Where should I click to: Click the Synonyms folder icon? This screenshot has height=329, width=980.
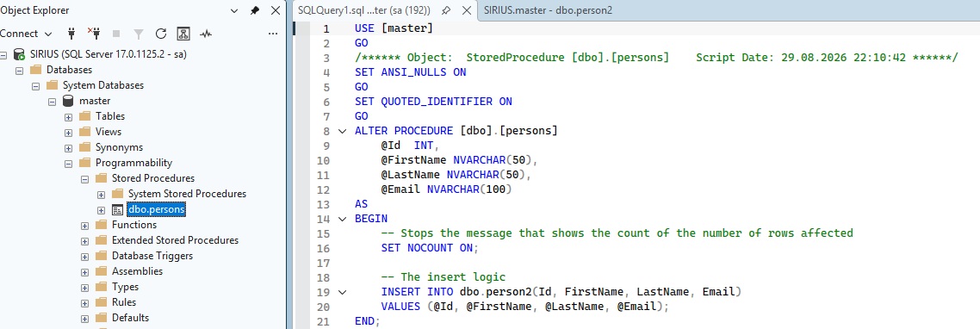coord(85,147)
